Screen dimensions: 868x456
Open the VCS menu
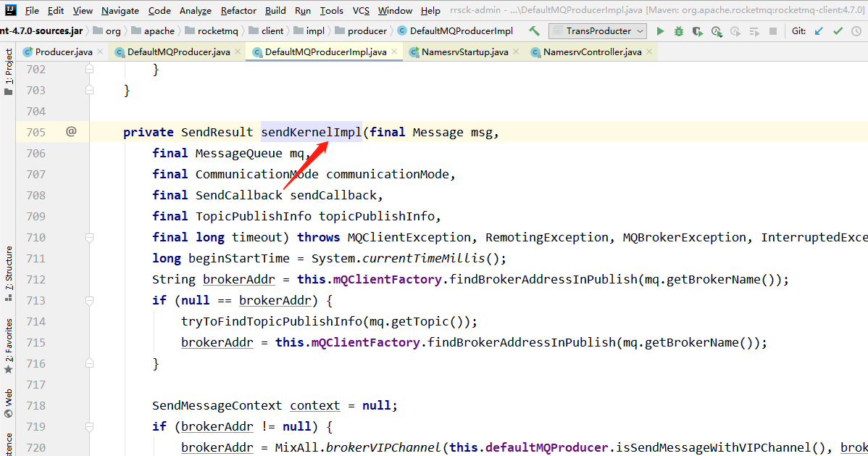point(361,11)
